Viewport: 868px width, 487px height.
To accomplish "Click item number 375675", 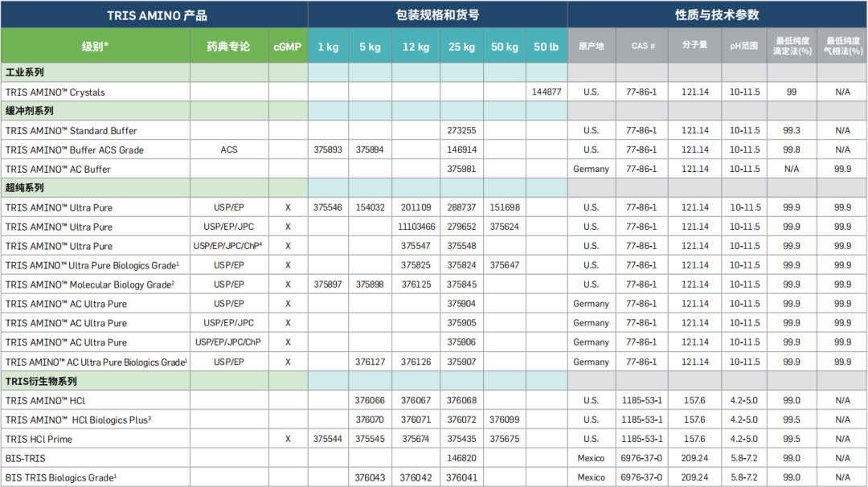I will click(x=504, y=439).
